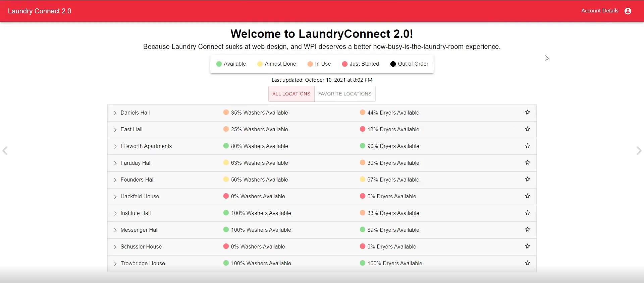Click the Ellsworth Apartments dryer status dot
644x283 pixels.
363,146
